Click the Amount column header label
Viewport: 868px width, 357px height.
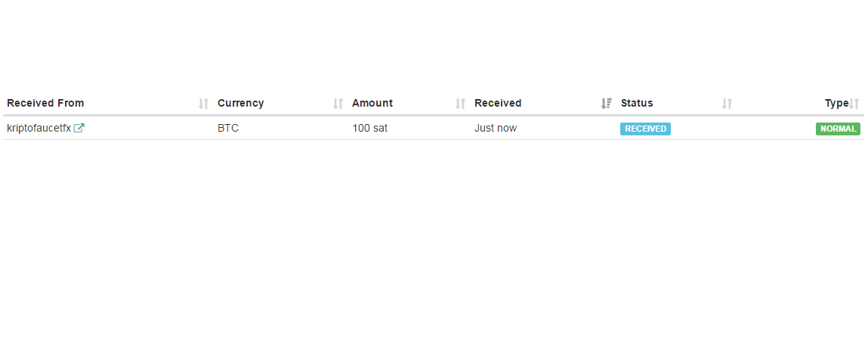(372, 104)
